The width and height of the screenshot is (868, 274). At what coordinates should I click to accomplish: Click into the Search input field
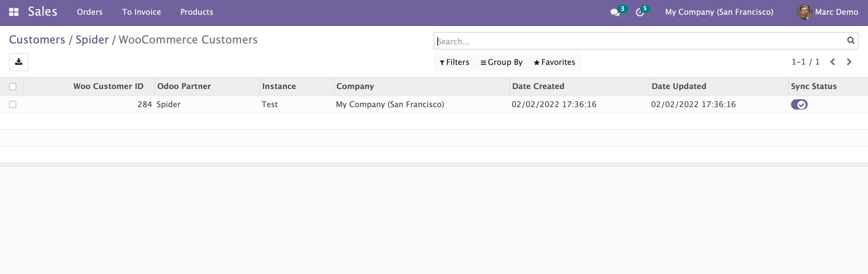[x=640, y=41]
